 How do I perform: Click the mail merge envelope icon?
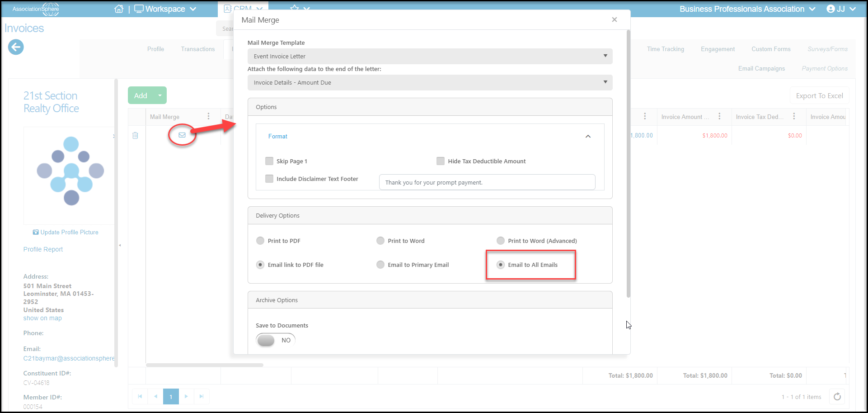(x=182, y=135)
